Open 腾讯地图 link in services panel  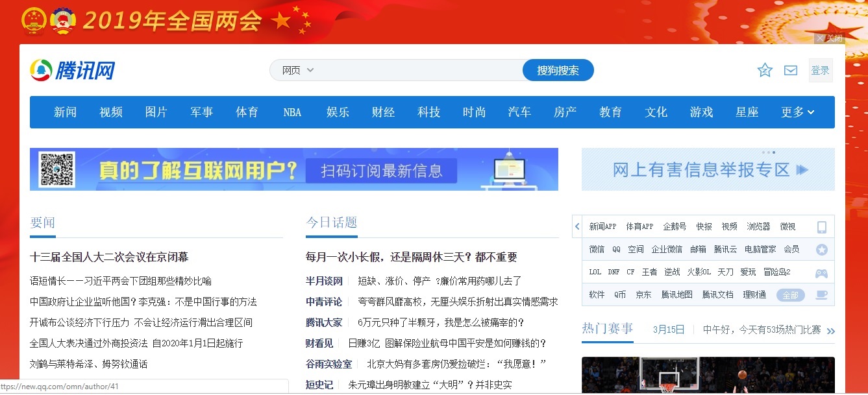point(677,294)
